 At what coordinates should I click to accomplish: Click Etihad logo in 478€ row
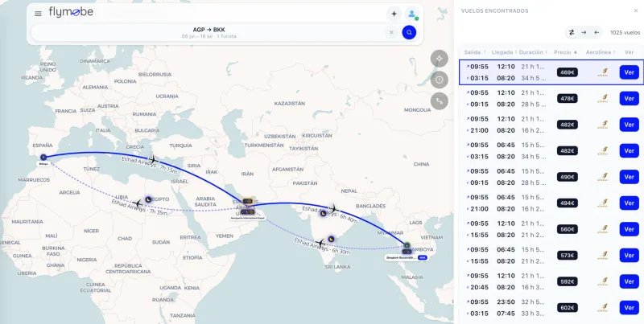pos(602,98)
